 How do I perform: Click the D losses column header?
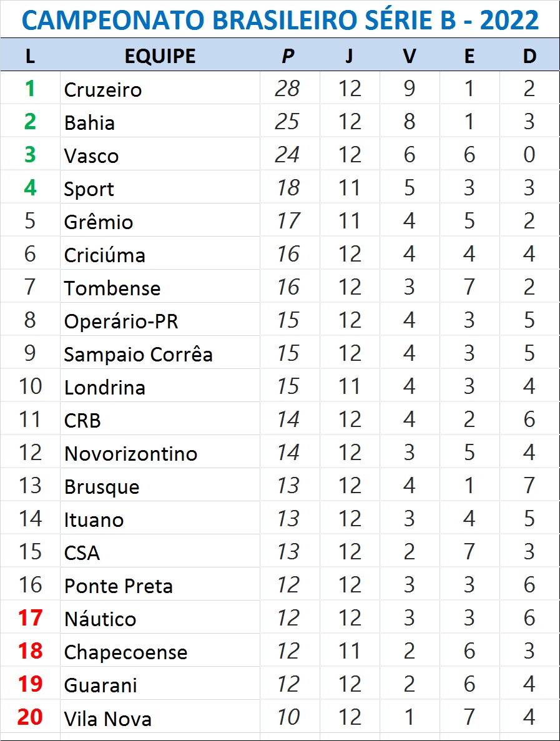pos(529,56)
